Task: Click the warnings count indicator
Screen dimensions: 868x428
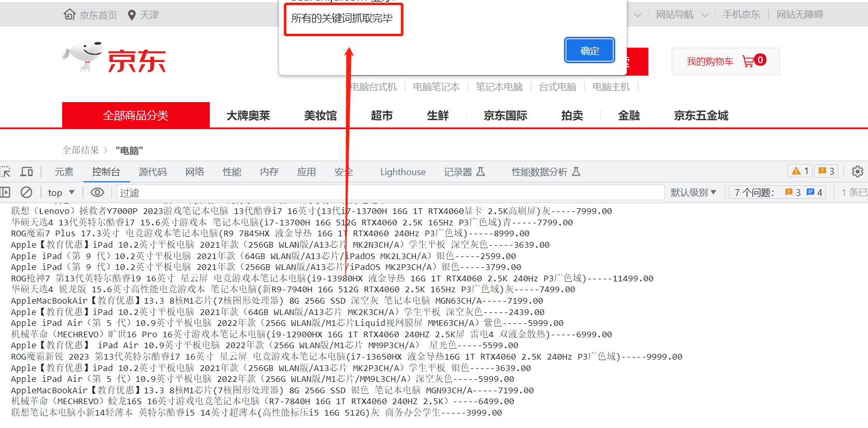Action: coord(800,171)
